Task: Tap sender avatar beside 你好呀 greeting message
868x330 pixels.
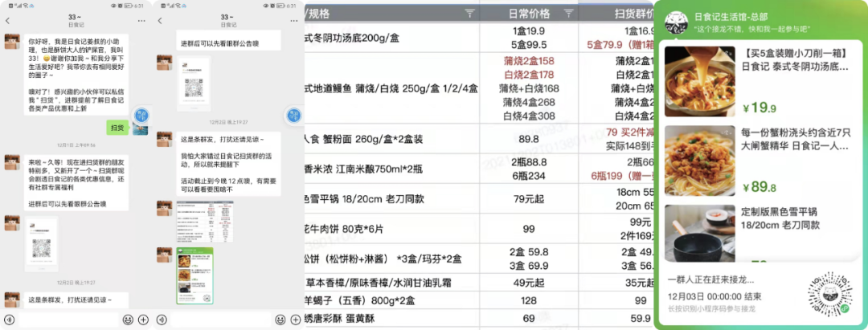Action: 12,42
